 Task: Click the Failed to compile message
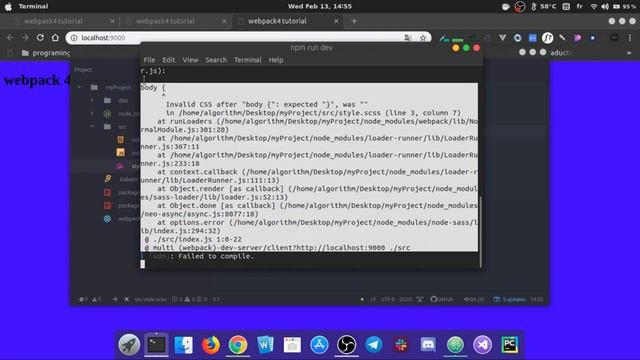216,256
